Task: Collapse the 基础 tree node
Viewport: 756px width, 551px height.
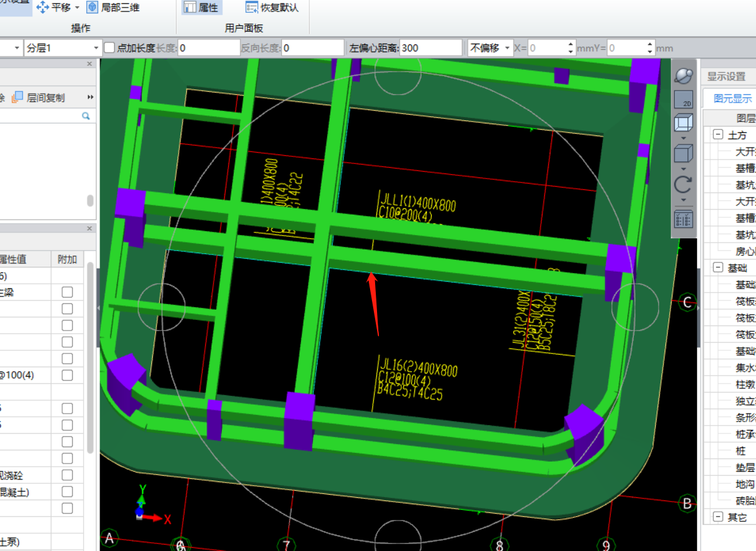Action: coord(718,267)
